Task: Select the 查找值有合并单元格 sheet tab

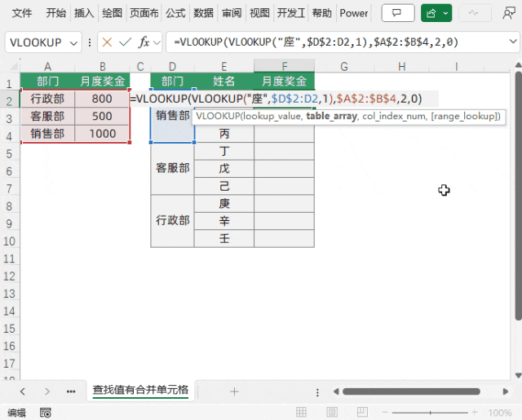Action: [x=140, y=391]
